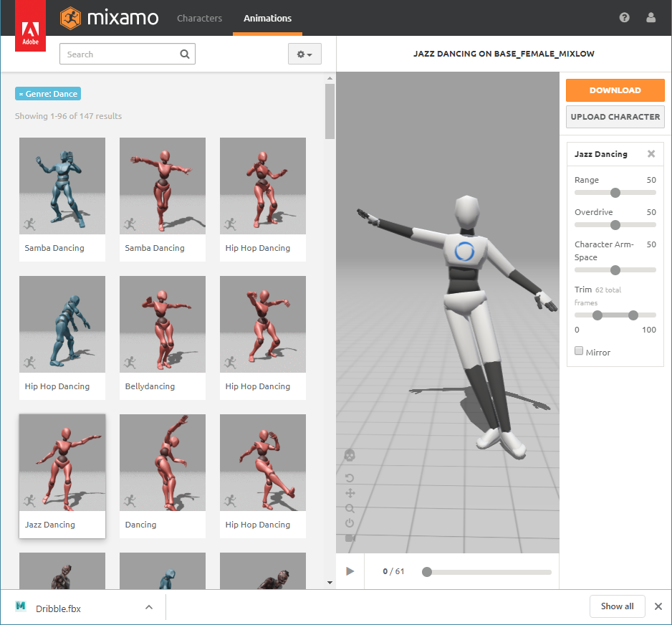Click the orange Download button
The image size is (672, 625).
[x=615, y=90]
